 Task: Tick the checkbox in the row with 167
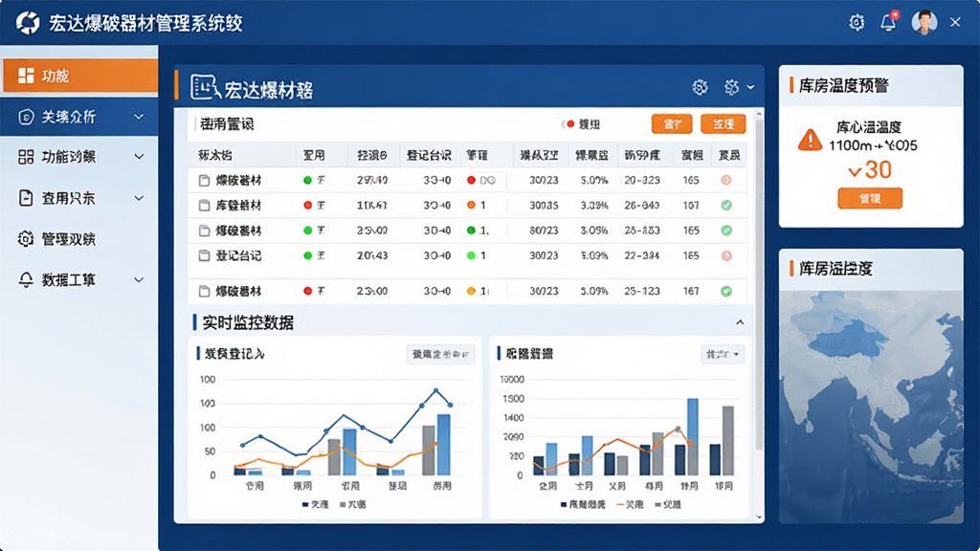pos(204,291)
